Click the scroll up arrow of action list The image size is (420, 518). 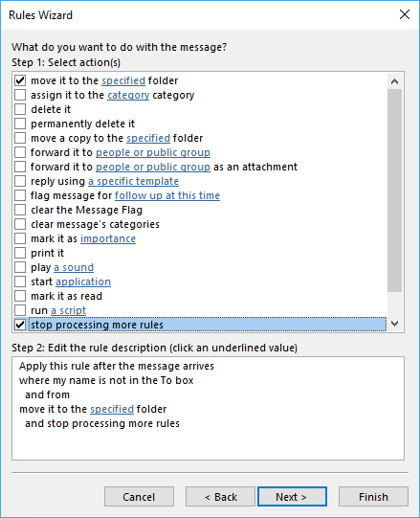[394, 81]
